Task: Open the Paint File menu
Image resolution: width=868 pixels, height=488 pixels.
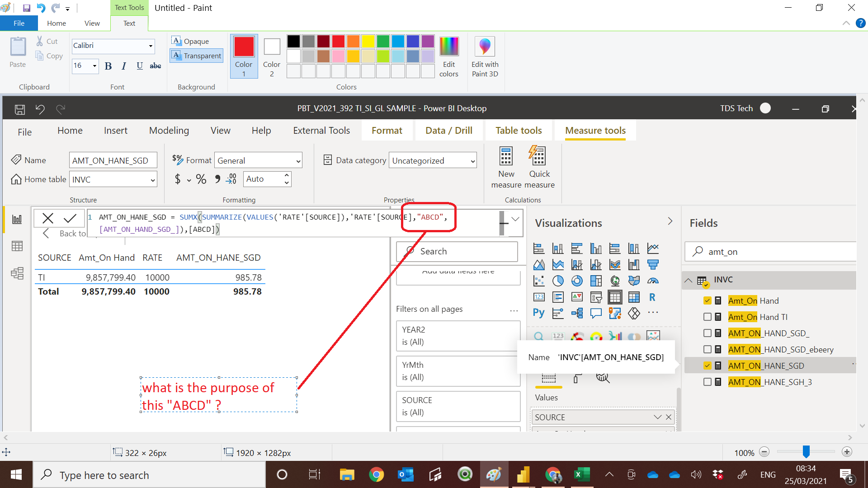Action: click(x=19, y=23)
